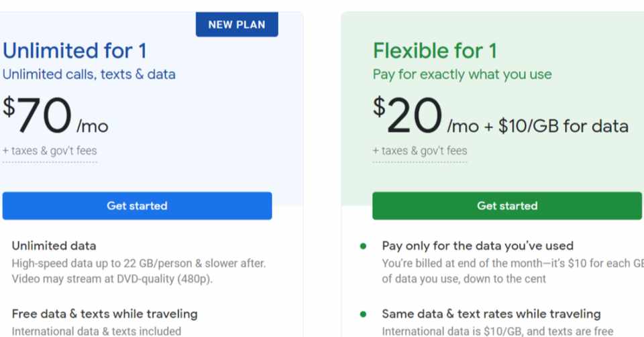Select the $70 /mo price text
Screen dimensions: 644x337
point(56,117)
